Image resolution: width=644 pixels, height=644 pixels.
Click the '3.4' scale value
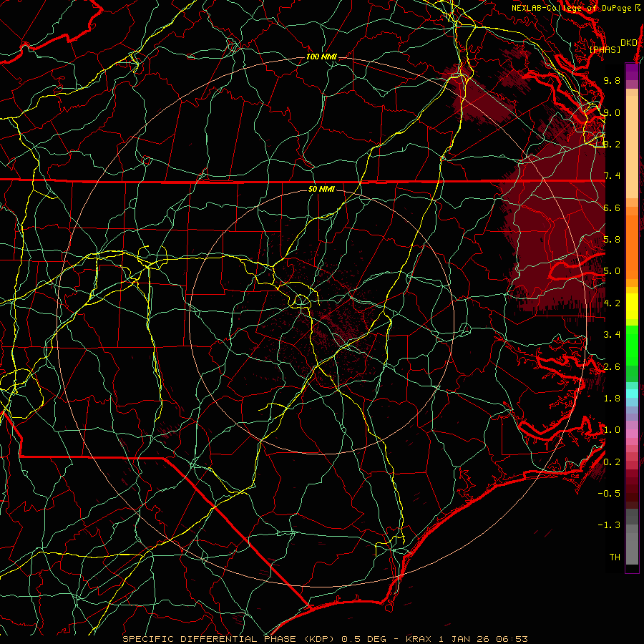click(x=612, y=335)
